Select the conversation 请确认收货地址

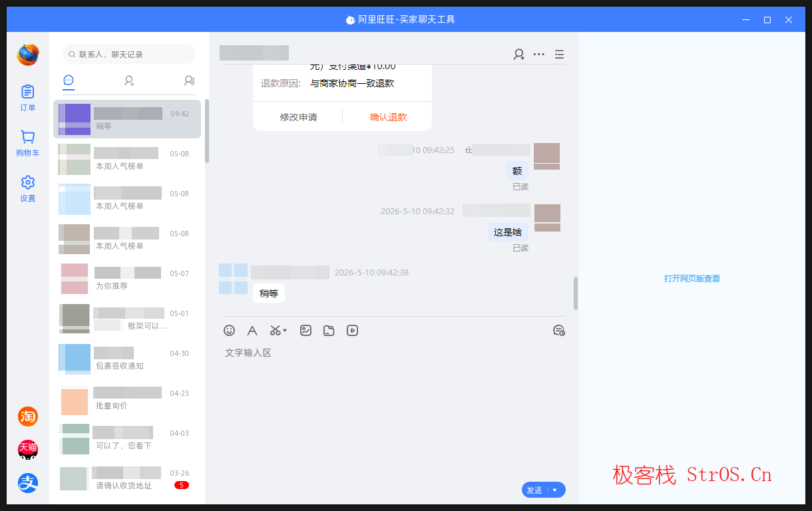[x=127, y=478]
